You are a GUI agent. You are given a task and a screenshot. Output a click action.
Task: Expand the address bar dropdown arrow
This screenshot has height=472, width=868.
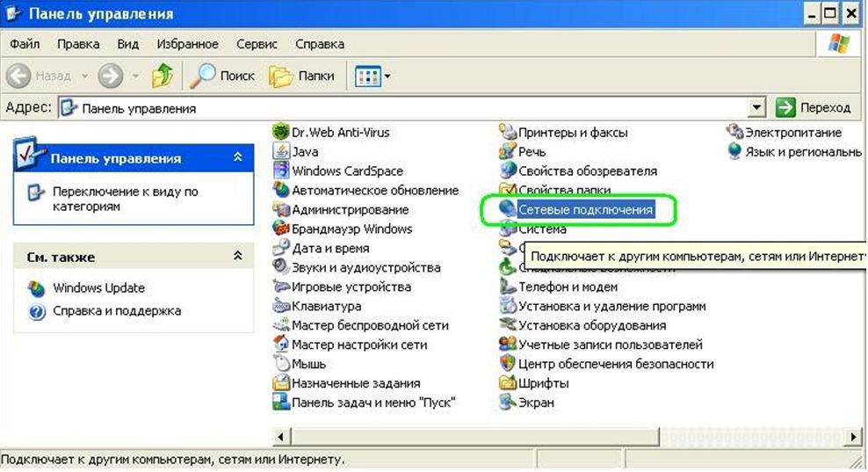(x=757, y=108)
